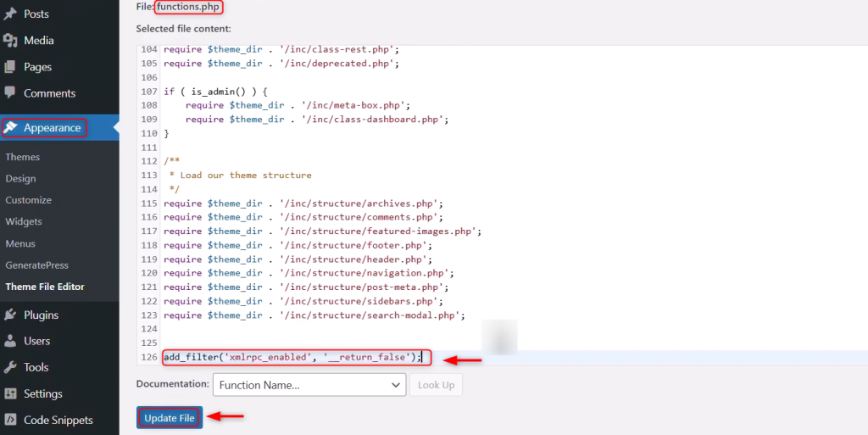868x435 pixels.
Task: Click the Tools wrench icon
Action: coord(10,367)
